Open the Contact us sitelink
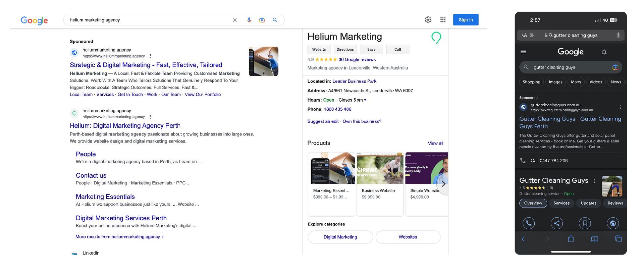The image size is (644, 278). (91, 175)
